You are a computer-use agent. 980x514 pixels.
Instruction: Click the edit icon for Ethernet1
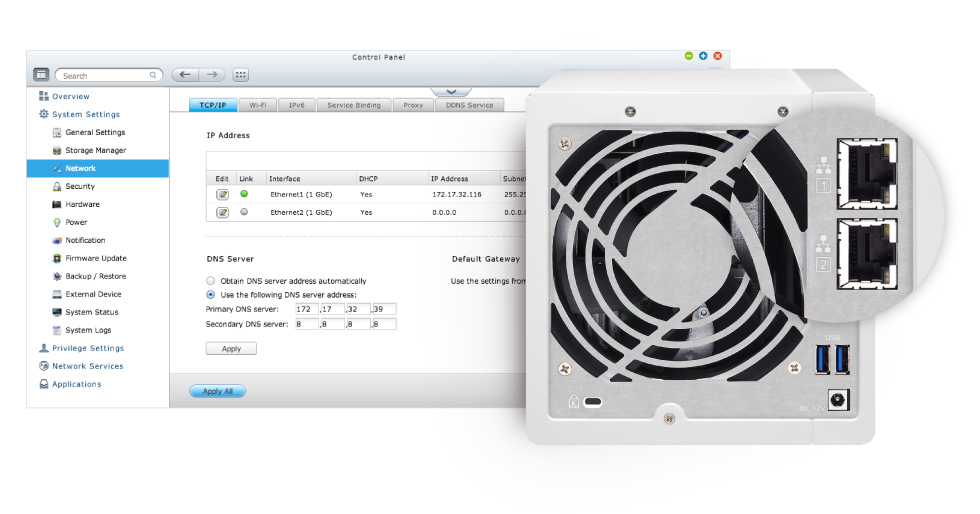pos(222,194)
